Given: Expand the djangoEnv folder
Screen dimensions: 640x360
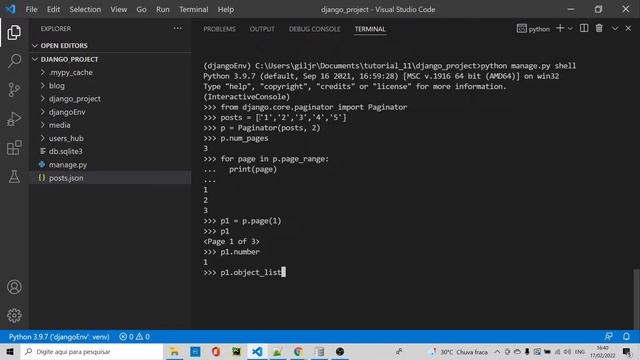Looking at the screenshot, I should coord(42,111).
